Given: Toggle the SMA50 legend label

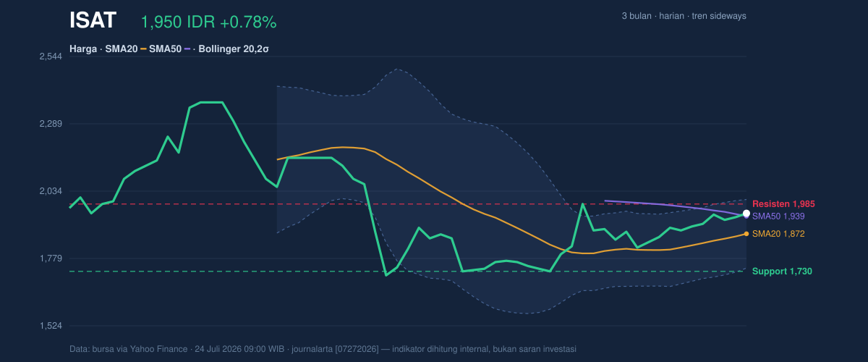Looking at the screenshot, I should coord(165,49).
